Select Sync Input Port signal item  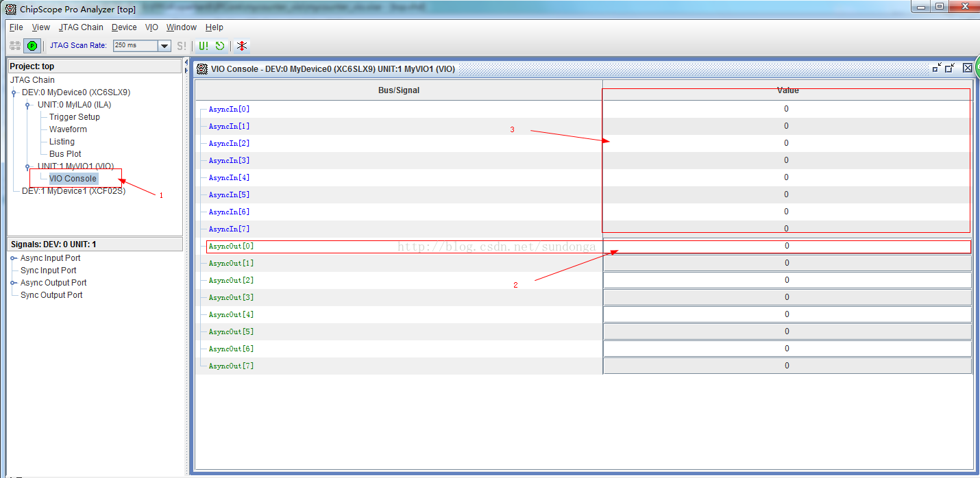point(50,271)
